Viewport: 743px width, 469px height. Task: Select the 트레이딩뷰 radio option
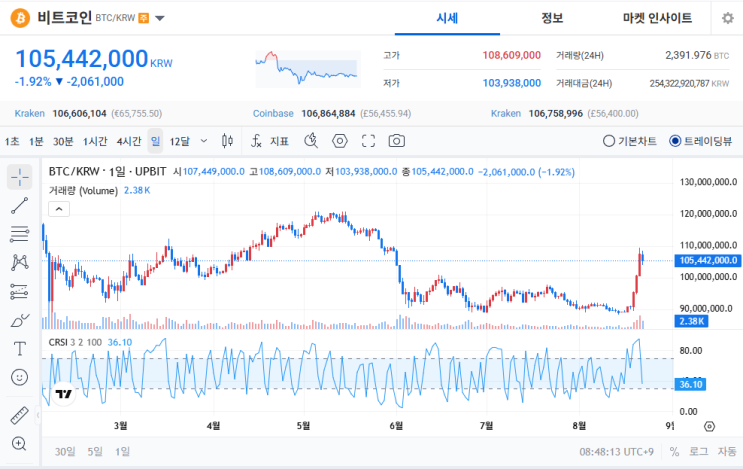click(x=700, y=141)
